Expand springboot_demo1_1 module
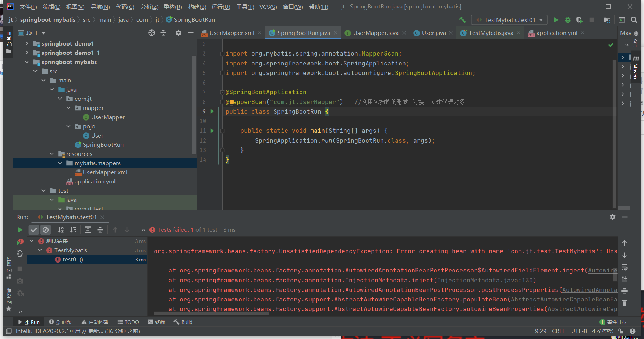 [x=26, y=53]
